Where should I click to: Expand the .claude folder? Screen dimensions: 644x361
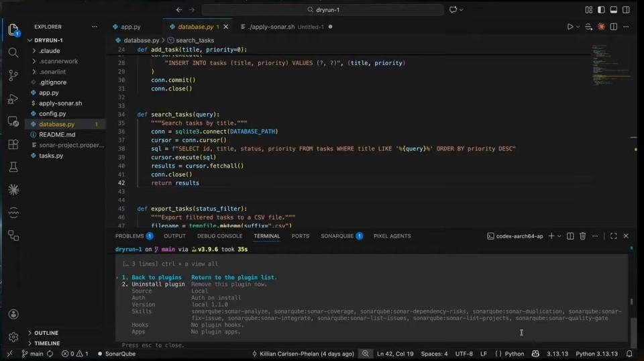pyautogui.click(x=49, y=51)
